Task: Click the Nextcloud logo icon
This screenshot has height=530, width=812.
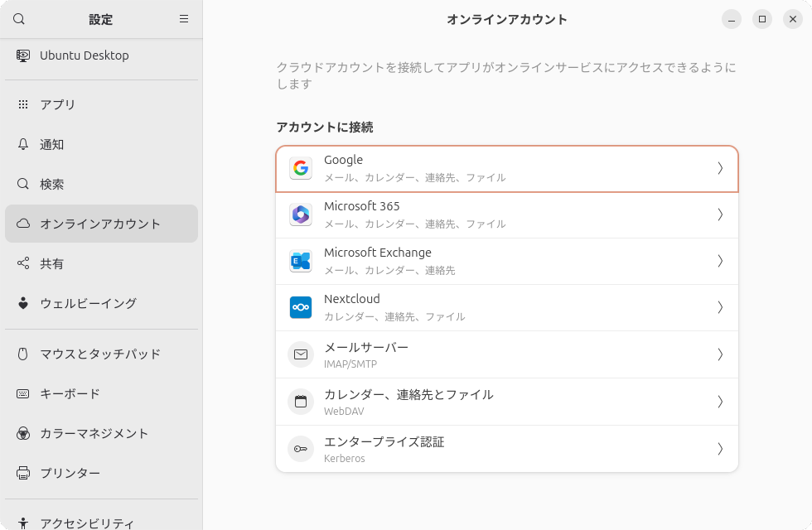Action: pos(301,307)
